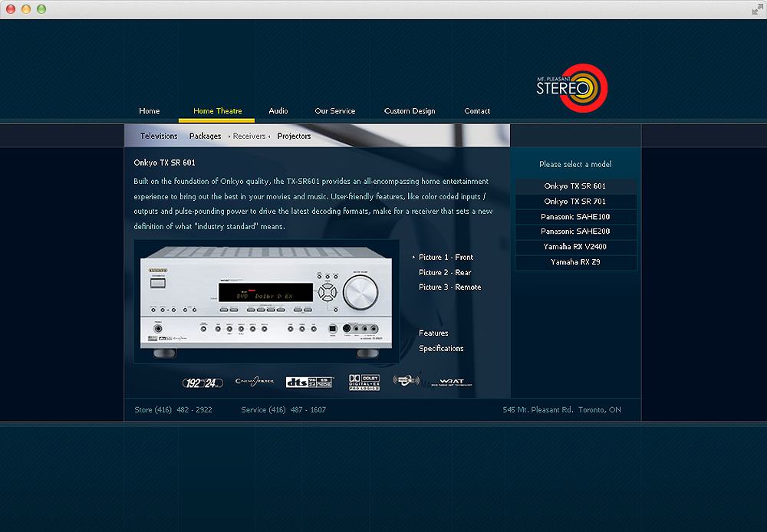The image size is (767, 532).
Task: Select the Onkyo TX SR 601 model
Action: (x=576, y=186)
